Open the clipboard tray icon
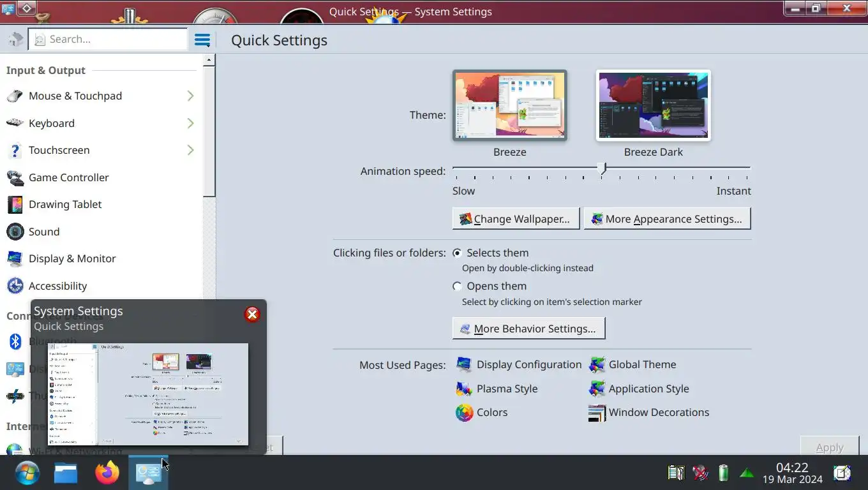This screenshot has height=490, width=868. point(676,473)
